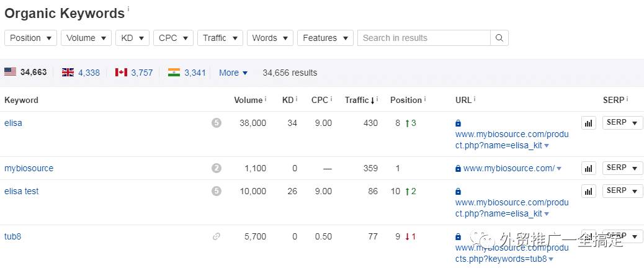Viewport: 644px width, 268px height.
Task: Click info icon beside KD header
Action: [297, 99]
